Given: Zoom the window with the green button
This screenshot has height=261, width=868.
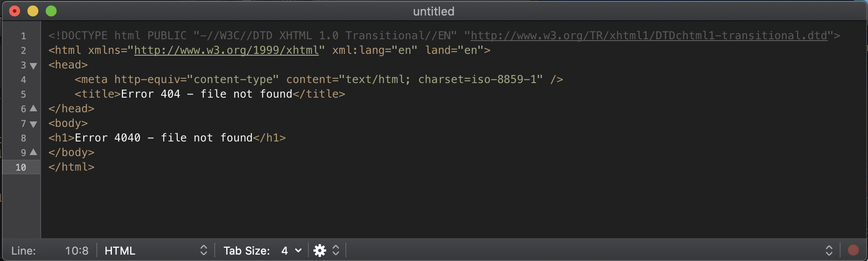Looking at the screenshot, I should tap(51, 11).
